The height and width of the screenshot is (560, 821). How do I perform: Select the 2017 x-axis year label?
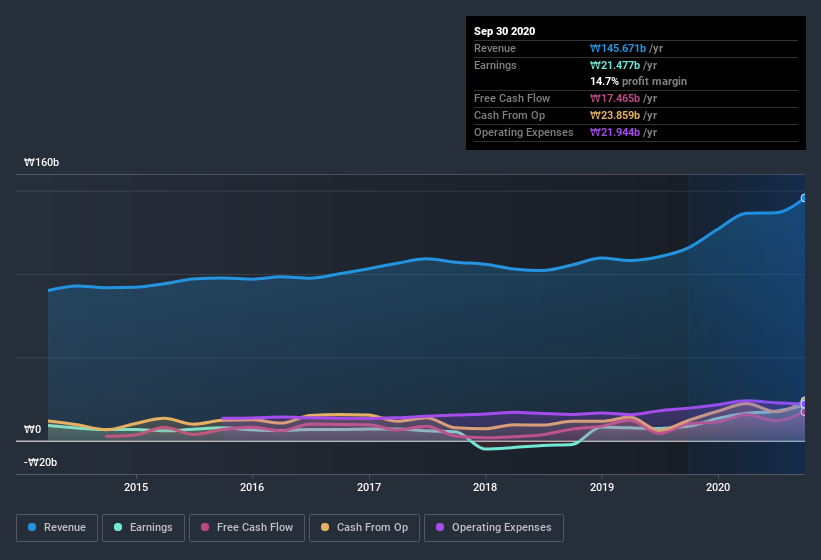tap(369, 487)
